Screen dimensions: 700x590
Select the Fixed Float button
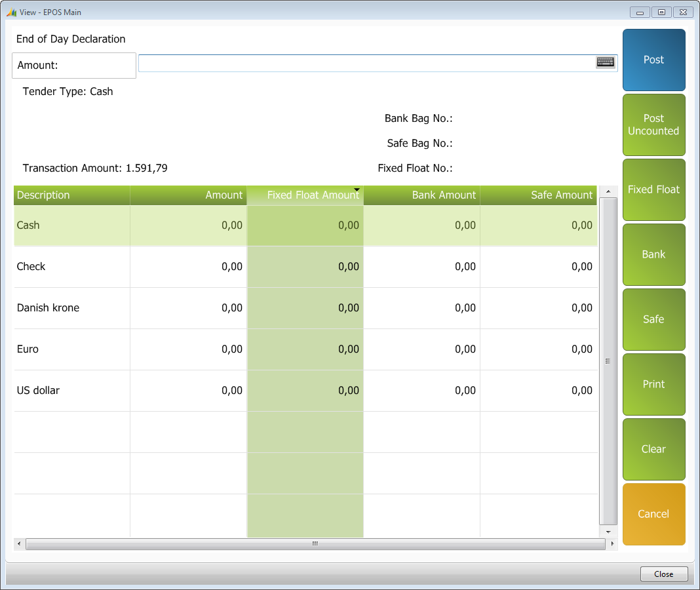click(653, 189)
